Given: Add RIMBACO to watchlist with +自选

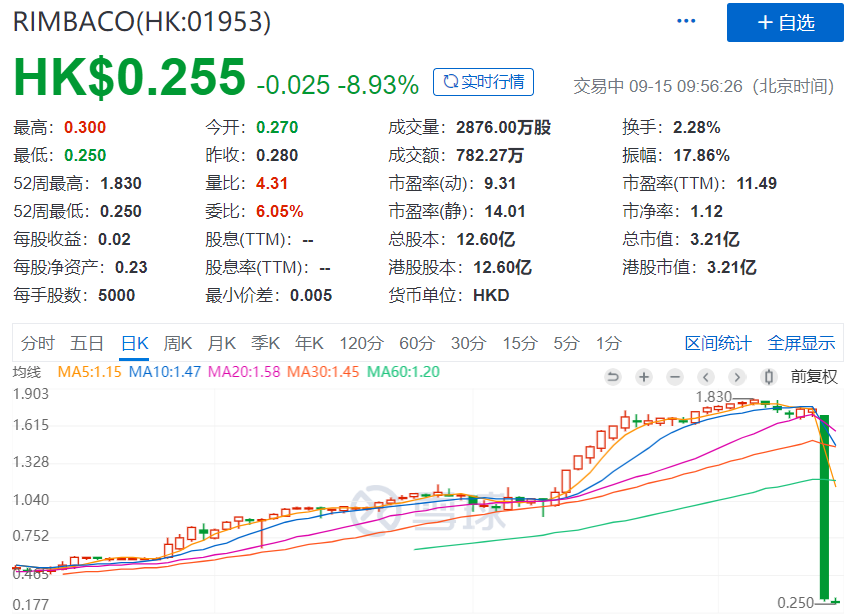Looking at the screenshot, I should [x=785, y=23].
